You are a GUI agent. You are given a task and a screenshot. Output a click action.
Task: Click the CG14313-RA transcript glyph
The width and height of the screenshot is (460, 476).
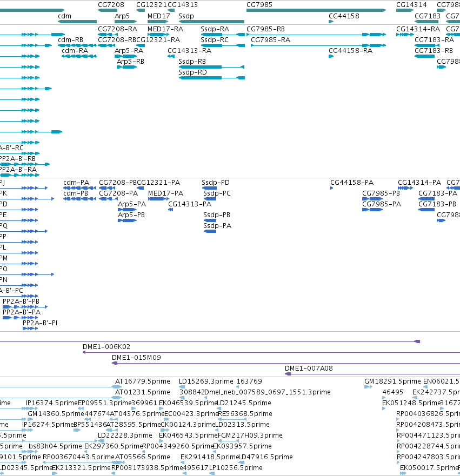pyautogui.click(x=171, y=56)
